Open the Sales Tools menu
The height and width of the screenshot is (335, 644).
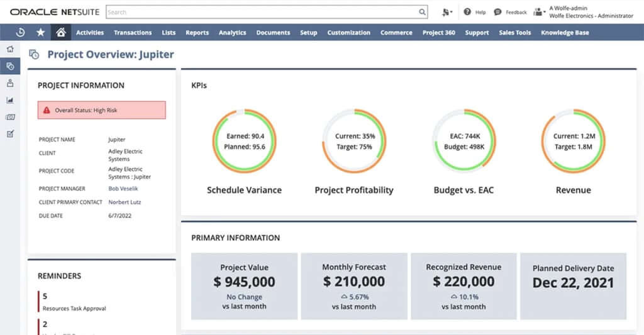coord(515,32)
